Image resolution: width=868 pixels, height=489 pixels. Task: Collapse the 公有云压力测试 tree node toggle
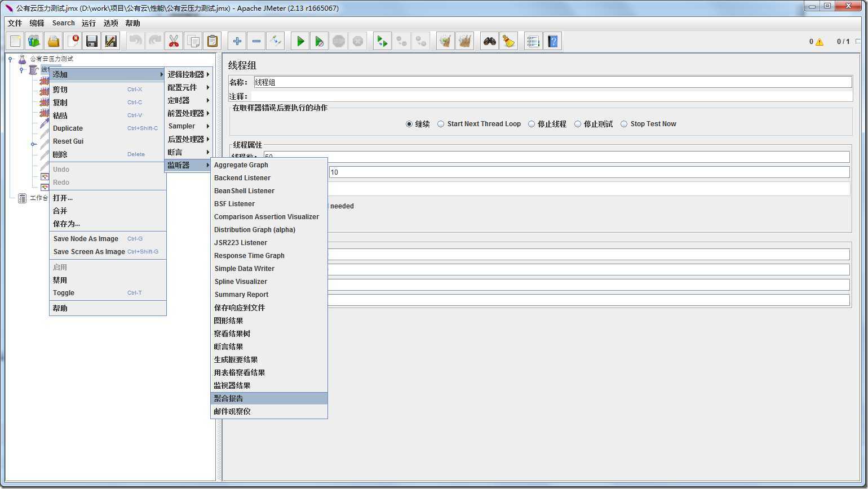coord(10,59)
